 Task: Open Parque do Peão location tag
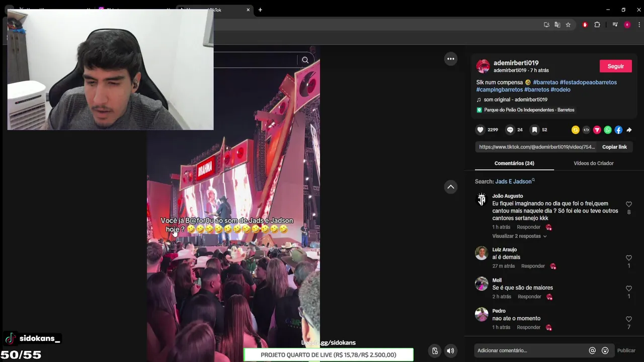pos(525,110)
